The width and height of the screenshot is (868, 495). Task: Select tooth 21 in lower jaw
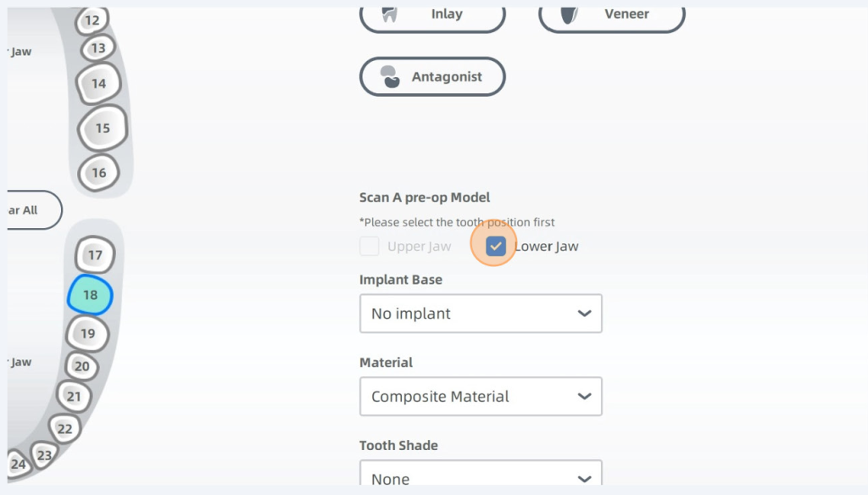(74, 396)
